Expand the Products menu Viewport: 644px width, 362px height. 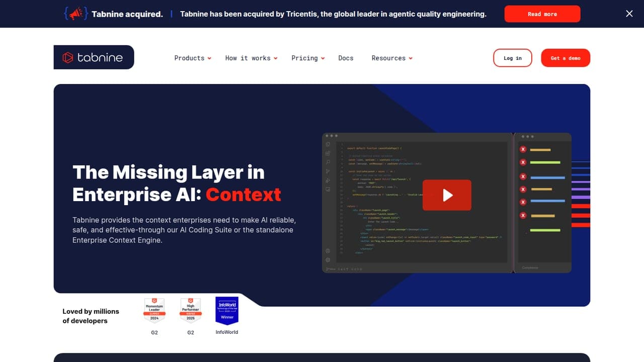pyautogui.click(x=193, y=58)
